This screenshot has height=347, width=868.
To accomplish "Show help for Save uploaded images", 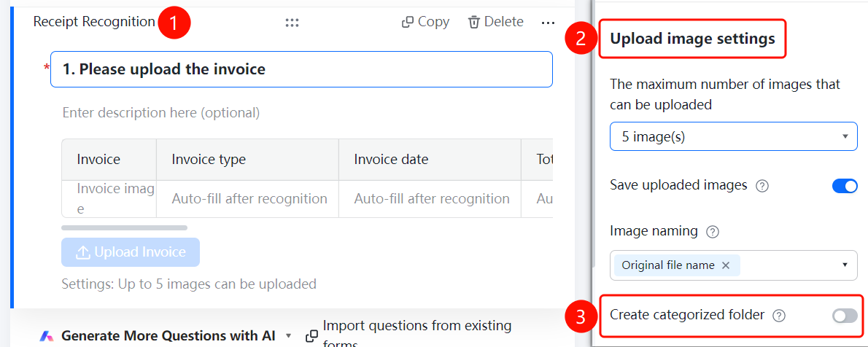I will tap(762, 187).
